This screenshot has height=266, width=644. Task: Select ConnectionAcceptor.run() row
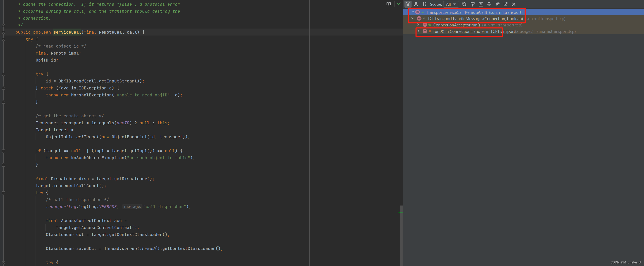[523, 25]
